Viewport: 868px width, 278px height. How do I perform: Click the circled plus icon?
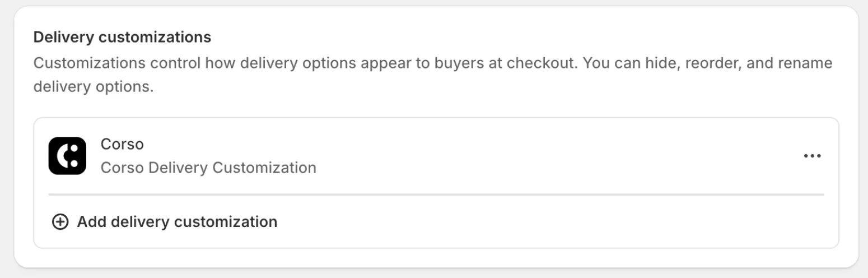coord(60,222)
